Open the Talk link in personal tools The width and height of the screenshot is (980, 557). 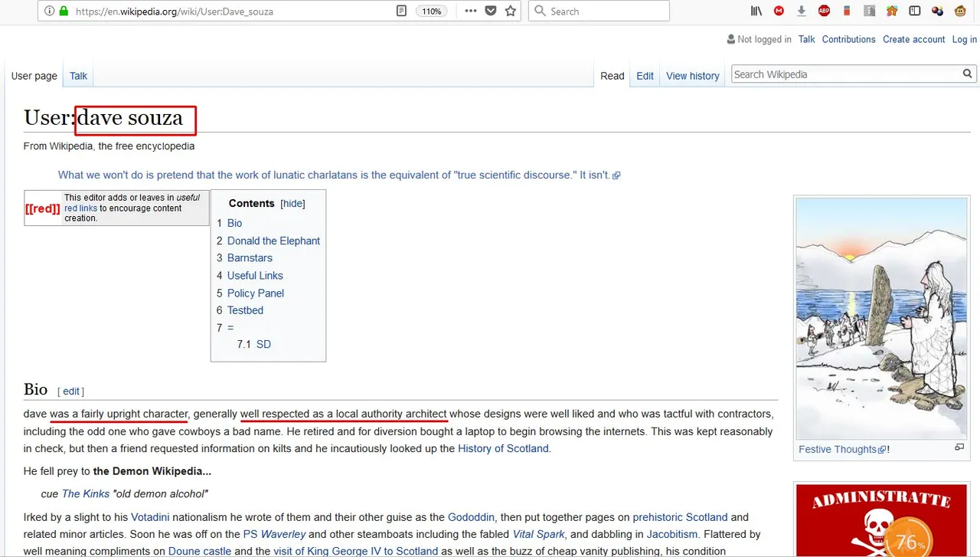(x=806, y=40)
